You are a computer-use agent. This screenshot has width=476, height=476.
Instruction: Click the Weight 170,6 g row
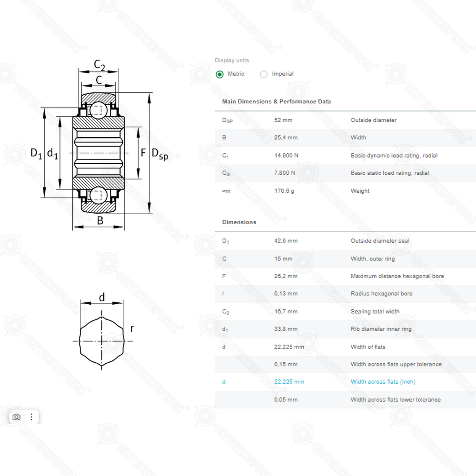[345, 191]
